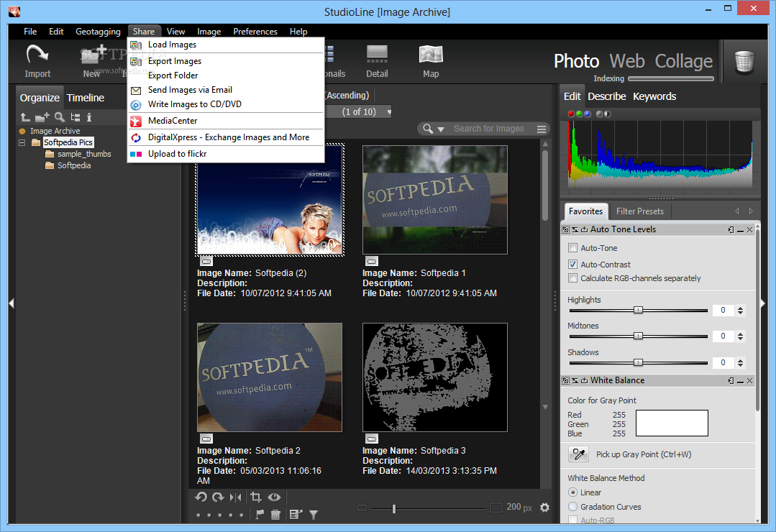The height and width of the screenshot is (532, 776).
Task: Click the small thumbnail size icon
Action: pyautogui.click(x=362, y=508)
